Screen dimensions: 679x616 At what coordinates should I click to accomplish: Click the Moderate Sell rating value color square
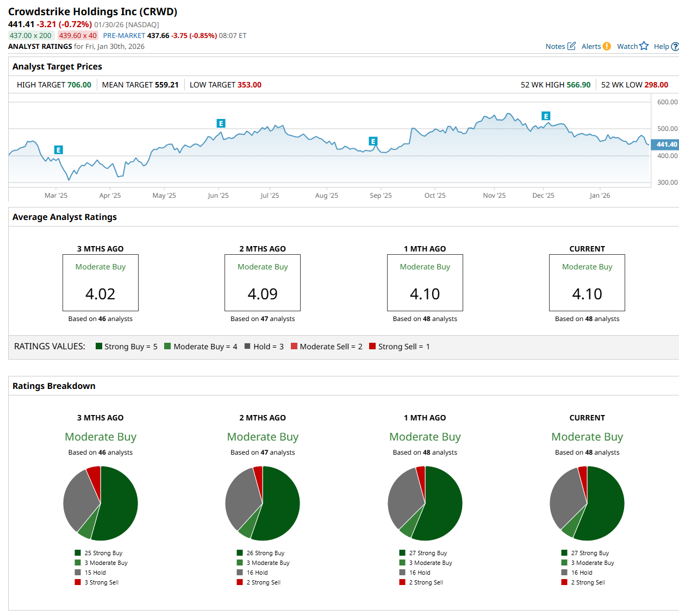coord(294,346)
